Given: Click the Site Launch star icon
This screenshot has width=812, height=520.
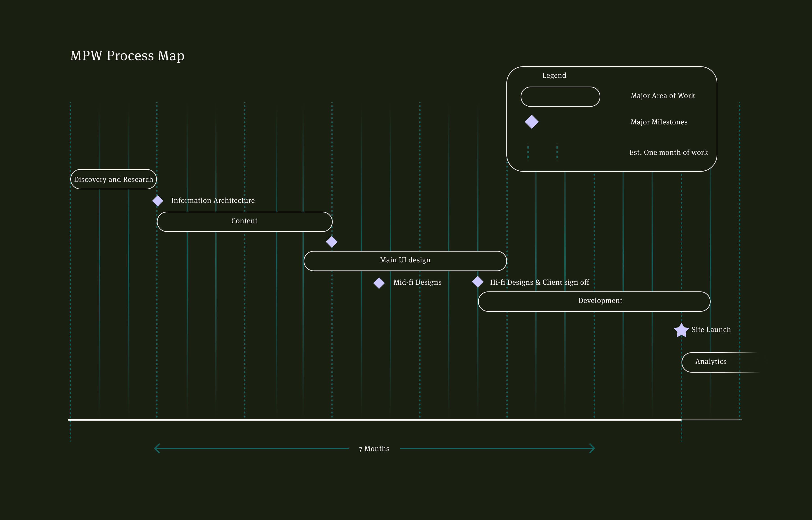Looking at the screenshot, I should click(681, 330).
